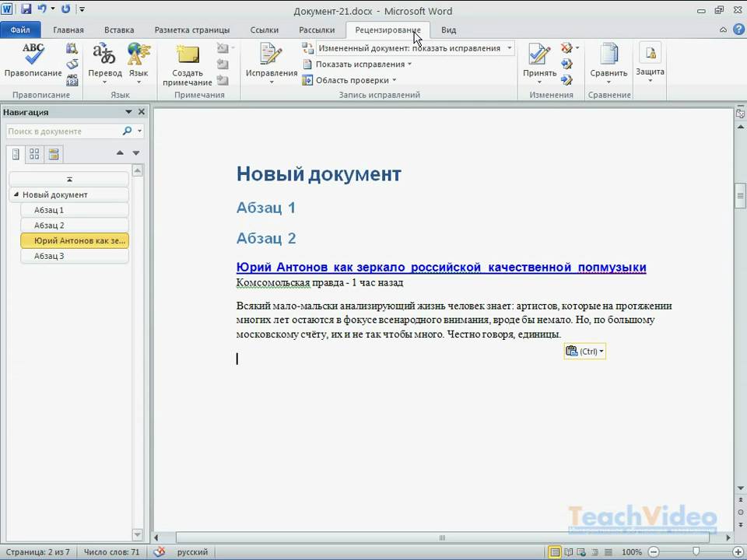Open the Вид tab
This screenshot has width=747, height=560.
point(448,30)
